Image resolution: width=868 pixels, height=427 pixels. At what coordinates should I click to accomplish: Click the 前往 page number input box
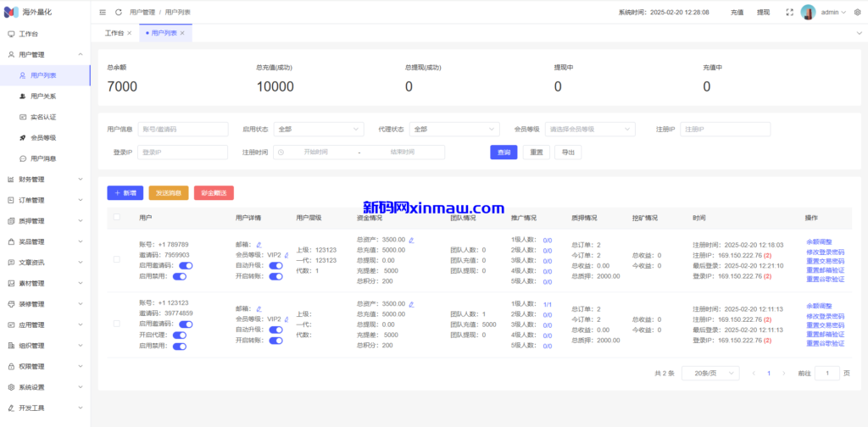click(827, 374)
